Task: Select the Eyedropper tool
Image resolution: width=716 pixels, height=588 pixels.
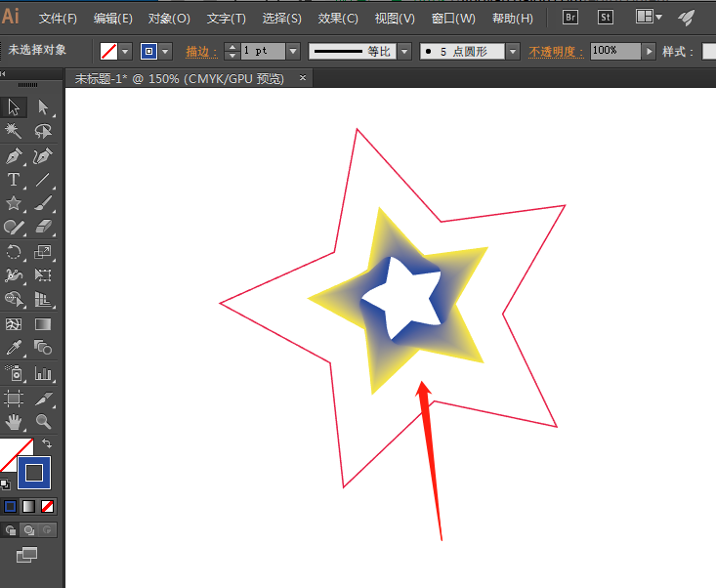Action: click(14, 348)
